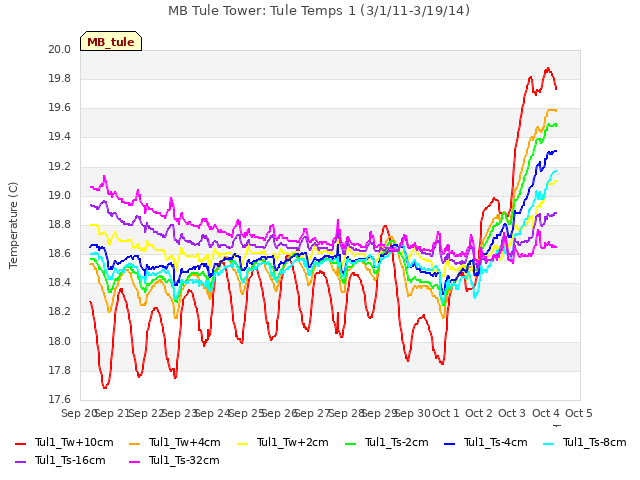Select the Tul1_Ts-16cm legend label
The image size is (640, 480).
tap(70, 460)
